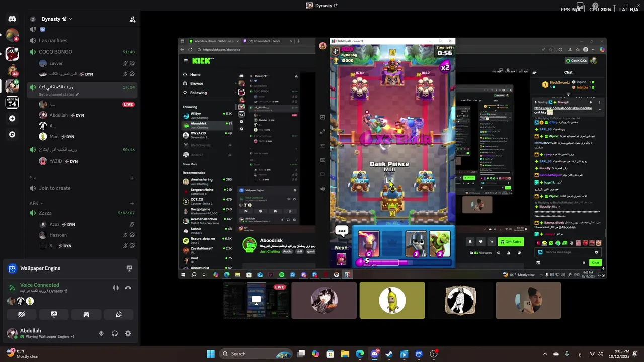Open server with 33 notification badge
The height and width of the screenshot is (362, 644).
click(12, 70)
